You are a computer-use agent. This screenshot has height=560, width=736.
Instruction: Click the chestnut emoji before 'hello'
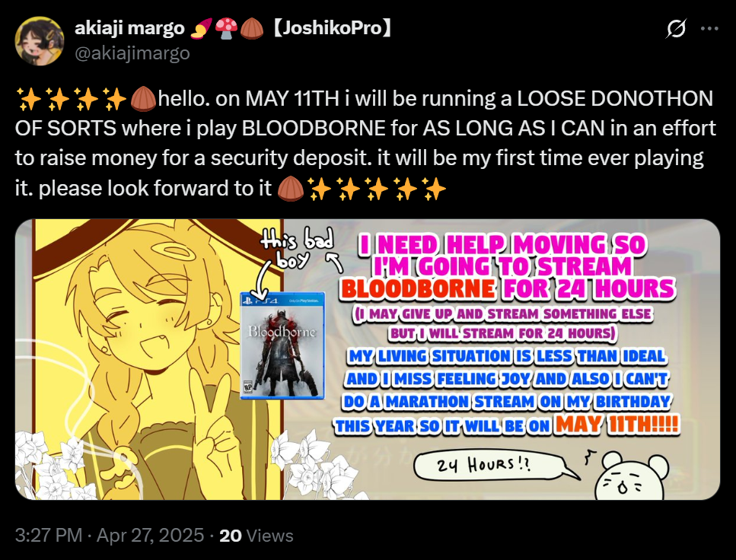pyautogui.click(x=143, y=99)
